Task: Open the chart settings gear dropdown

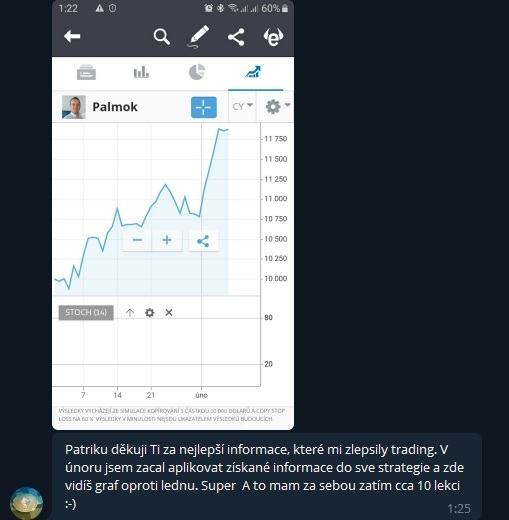Action: tap(278, 106)
